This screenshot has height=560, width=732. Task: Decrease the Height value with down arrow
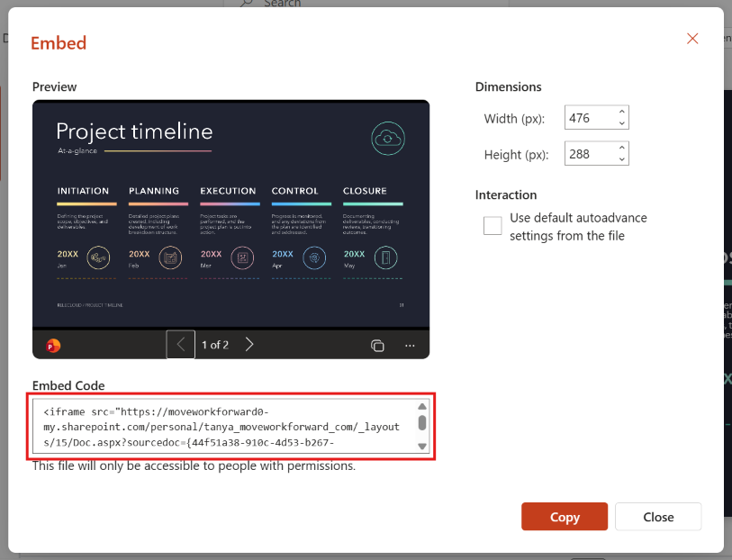coord(622,159)
